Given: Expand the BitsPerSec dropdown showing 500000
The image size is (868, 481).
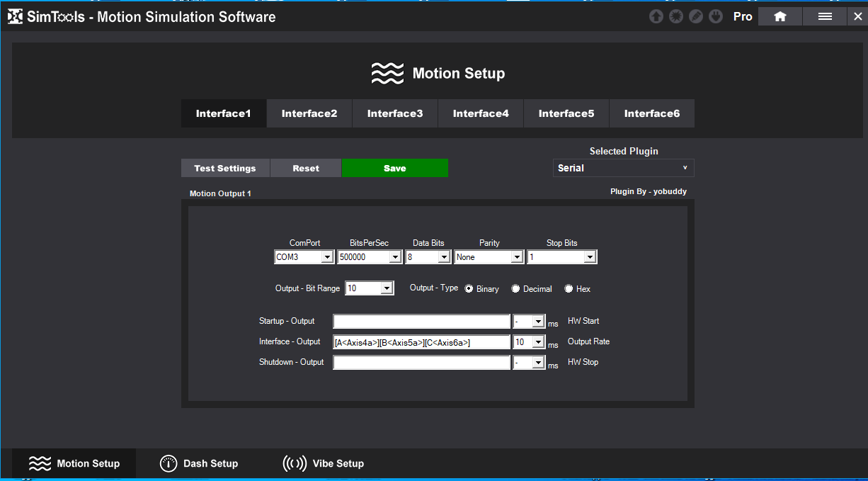Looking at the screenshot, I should coord(370,257).
